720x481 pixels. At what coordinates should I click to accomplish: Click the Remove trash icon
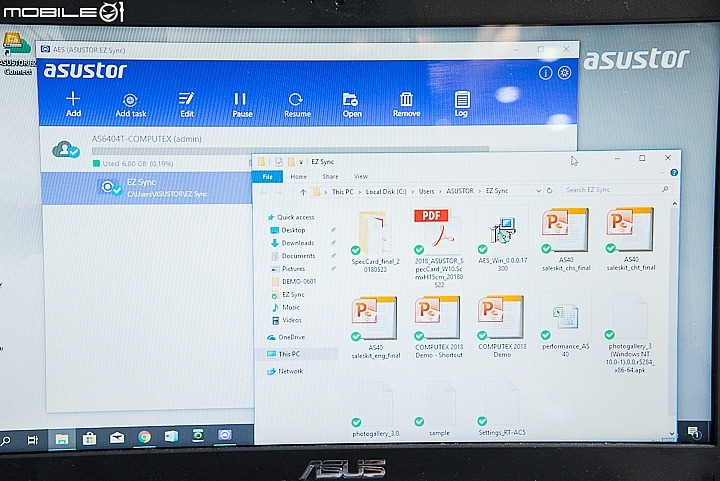(x=406, y=105)
